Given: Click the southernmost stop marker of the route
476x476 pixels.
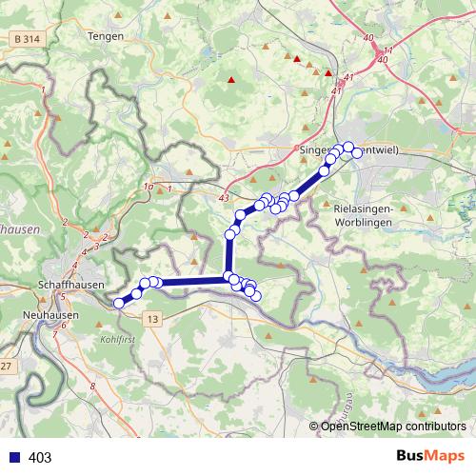Looking at the screenshot, I should (256, 296).
